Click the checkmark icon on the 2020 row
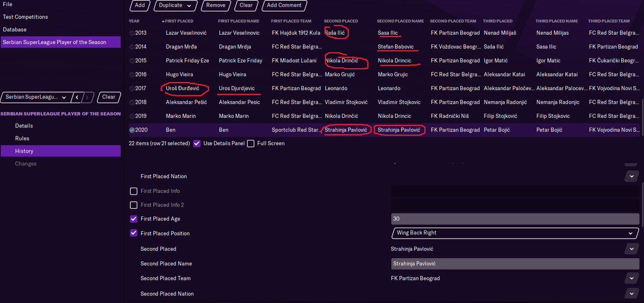This screenshot has height=303, width=644. coord(132,130)
